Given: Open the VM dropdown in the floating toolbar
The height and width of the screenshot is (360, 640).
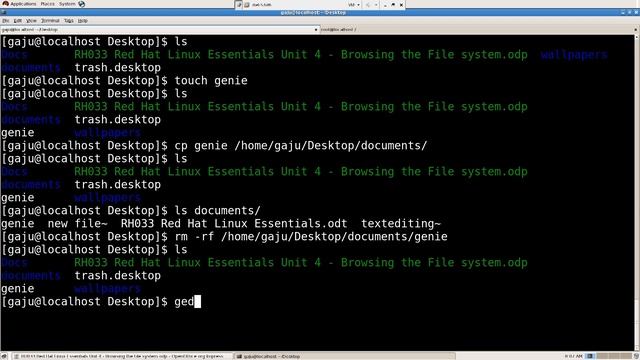Looking at the screenshot, I should pos(353,4).
